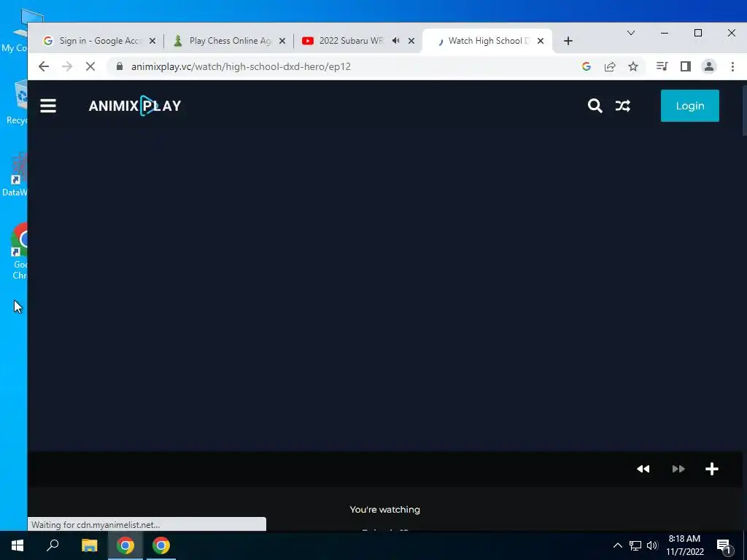Open the media controls icon

[662, 66]
